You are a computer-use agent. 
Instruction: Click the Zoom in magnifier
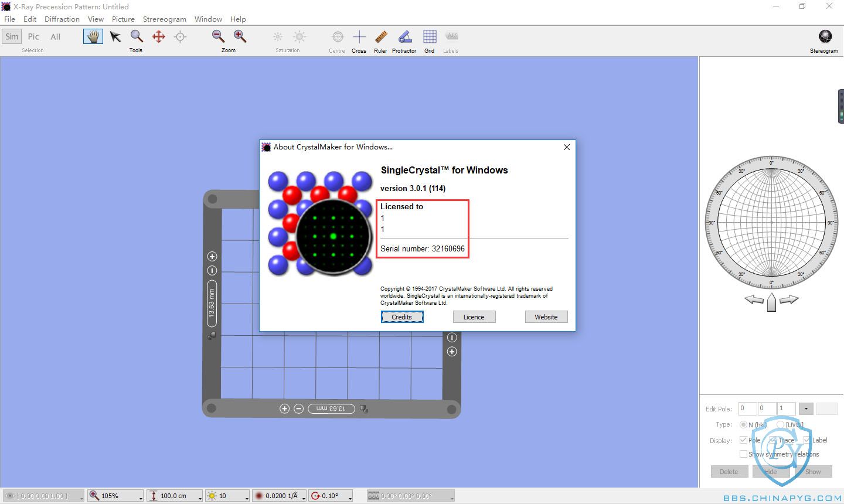[x=240, y=36]
